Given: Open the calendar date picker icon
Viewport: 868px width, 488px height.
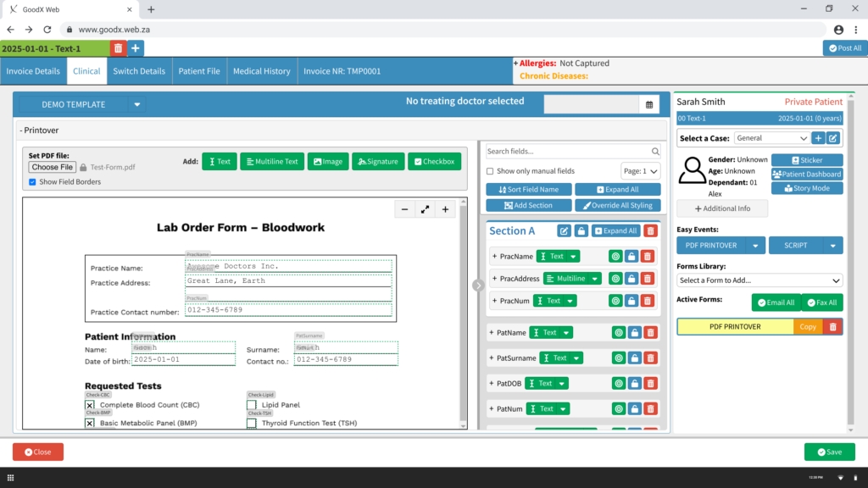Looking at the screenshot, I should coord(649,104).
